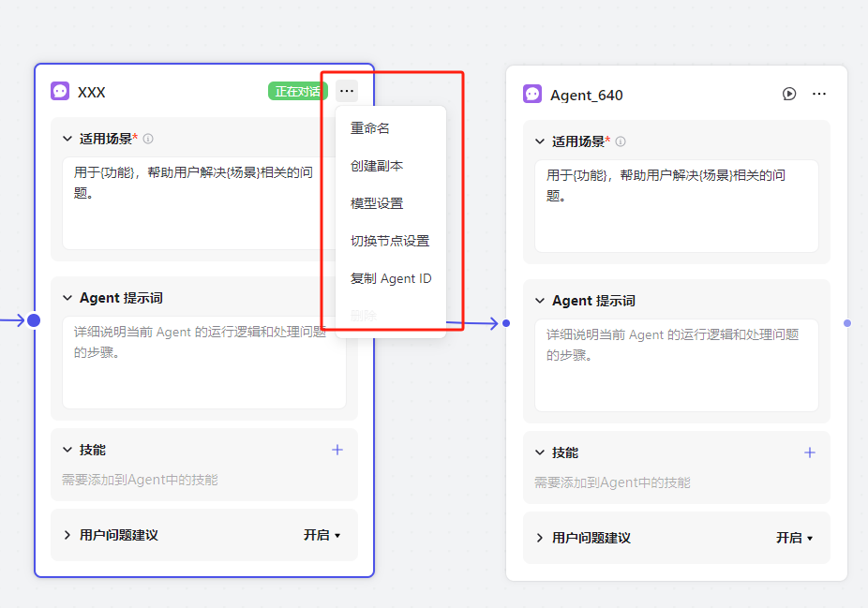This screenshot has width=868, height=608.
Task: Click info icon beside 适用场景 in Agent_640
Action: click(x=621, y=141)
